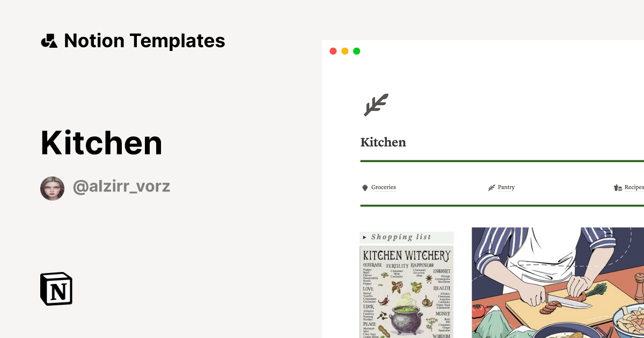644x338 pixels.
Task: Click the herb sprig page icon above Kitchen
Action: 377,104
